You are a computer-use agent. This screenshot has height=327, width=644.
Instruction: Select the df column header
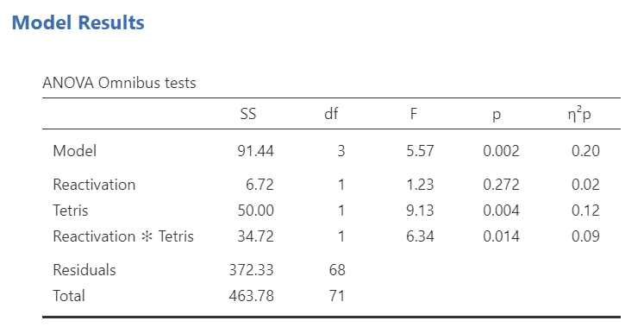(x=331, y=113)
